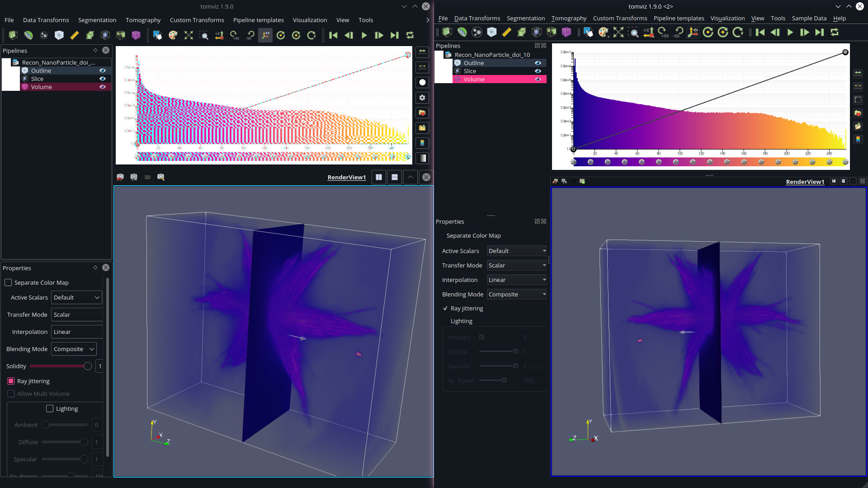Toggle Outline visibility eye in left Pipelines
The image size is (868, 488).
tap(103, 70)
